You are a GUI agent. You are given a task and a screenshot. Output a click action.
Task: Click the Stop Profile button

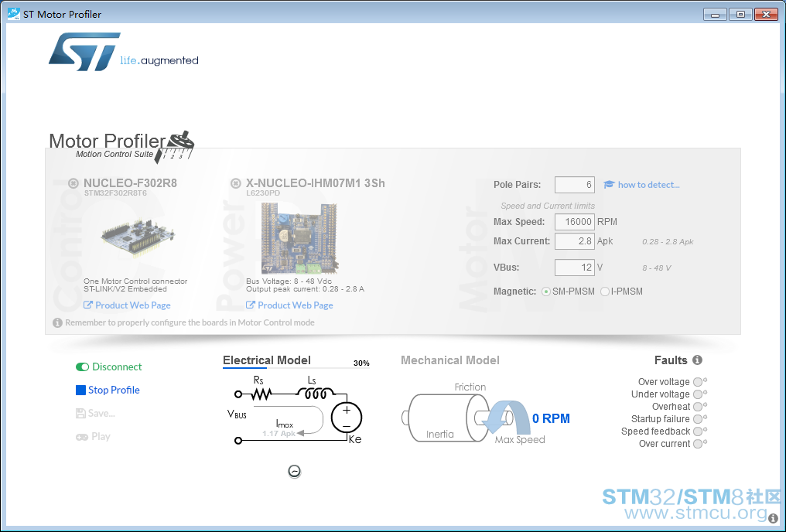[x=108, y=390]
